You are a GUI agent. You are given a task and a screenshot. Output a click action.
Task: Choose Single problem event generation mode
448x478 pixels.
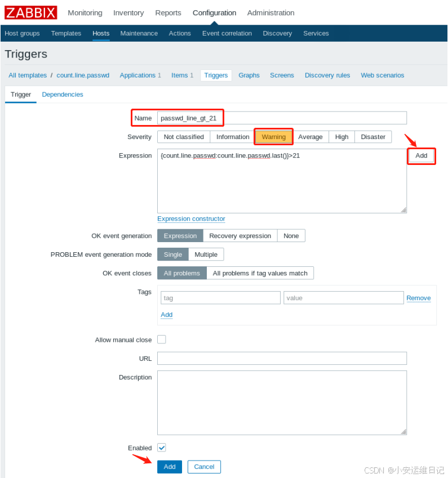173,254
